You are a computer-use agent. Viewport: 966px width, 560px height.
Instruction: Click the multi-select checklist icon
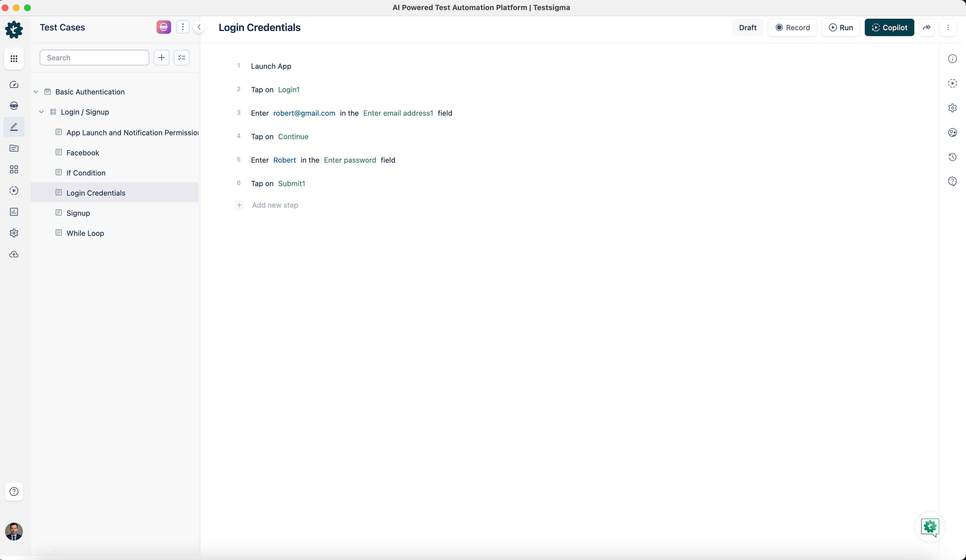click(x=182, y=58)
